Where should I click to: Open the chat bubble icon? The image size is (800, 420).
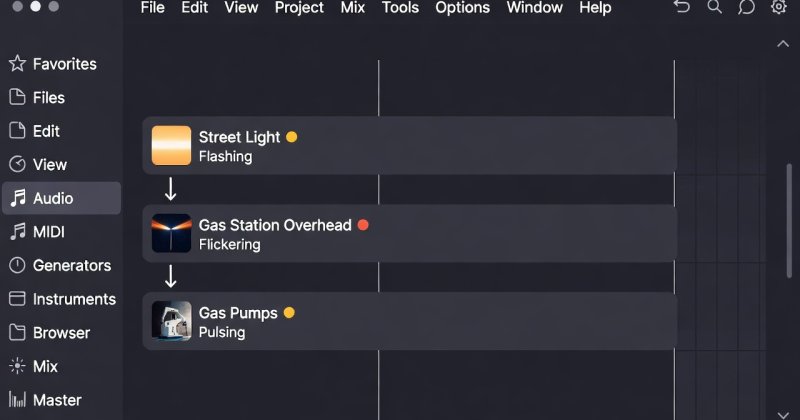(746, 7)
